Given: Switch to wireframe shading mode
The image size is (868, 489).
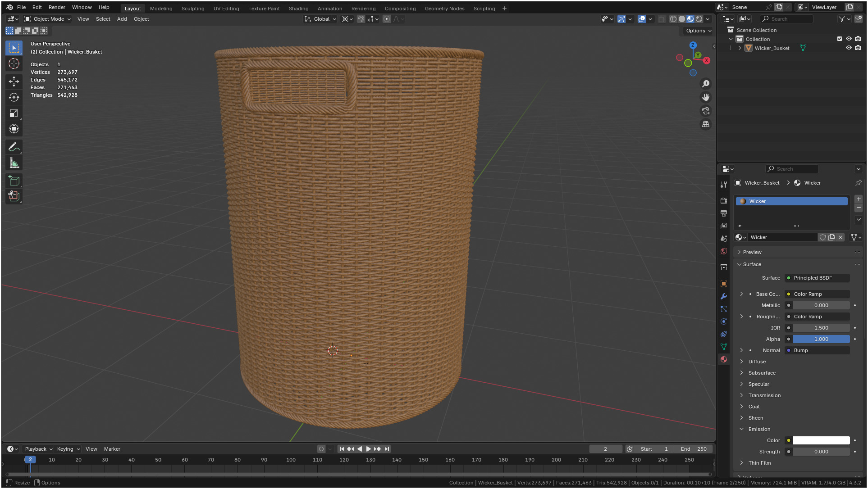Looking at the screenshot, I should (x=673, y=19).
